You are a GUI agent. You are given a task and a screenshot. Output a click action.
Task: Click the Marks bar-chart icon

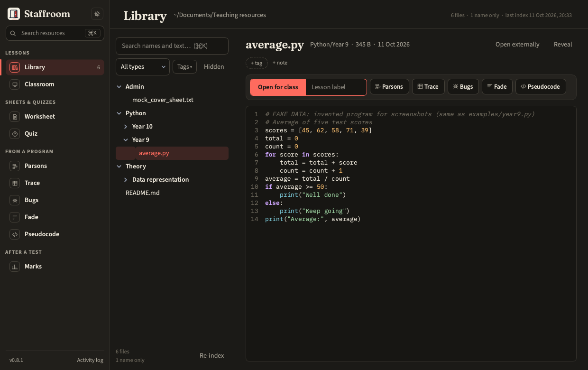tap(15, 267)
